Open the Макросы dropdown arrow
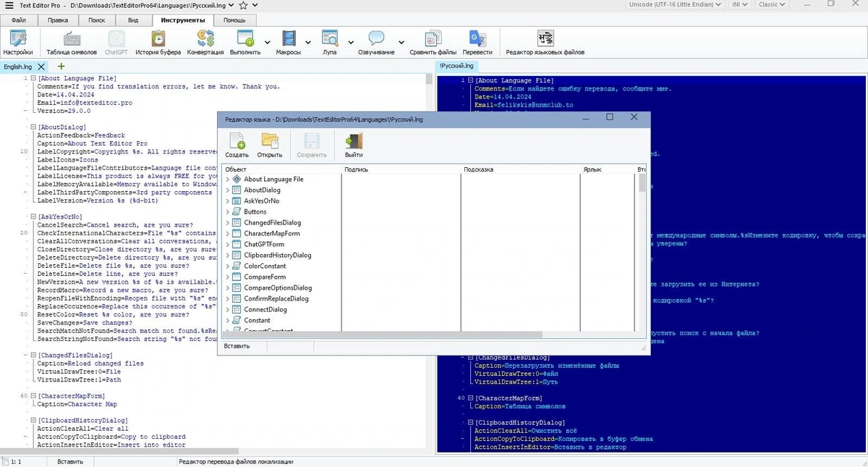The image size is (868, 467). (308, 42)
